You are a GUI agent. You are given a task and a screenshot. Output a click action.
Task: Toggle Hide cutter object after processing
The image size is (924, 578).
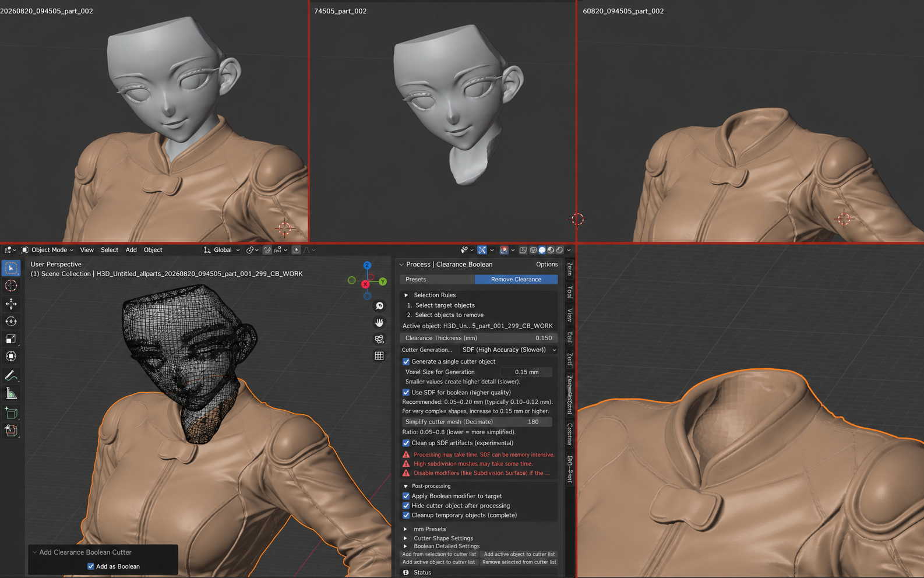406,506
